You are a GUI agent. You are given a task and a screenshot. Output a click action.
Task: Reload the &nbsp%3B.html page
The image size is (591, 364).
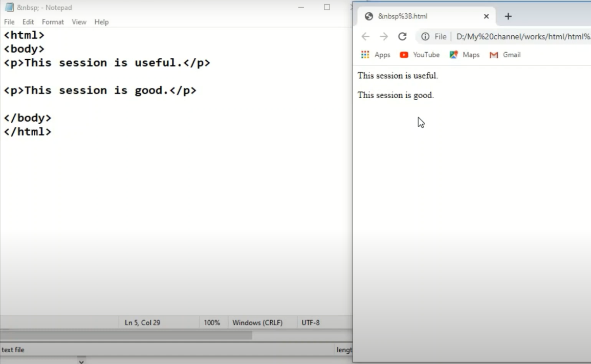pos(402,36)
